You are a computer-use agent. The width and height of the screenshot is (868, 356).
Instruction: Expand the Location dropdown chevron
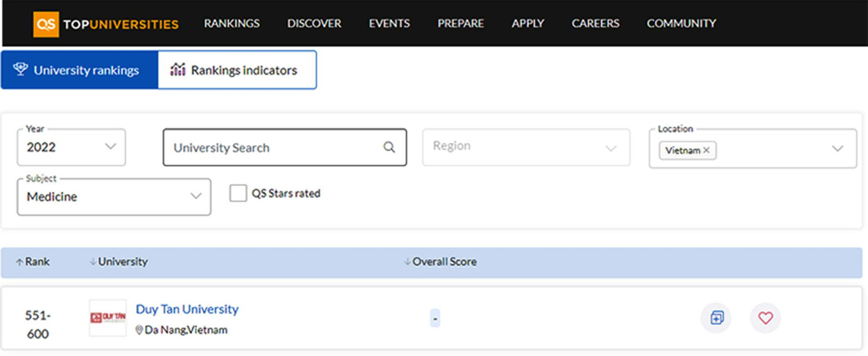point(837,149)
